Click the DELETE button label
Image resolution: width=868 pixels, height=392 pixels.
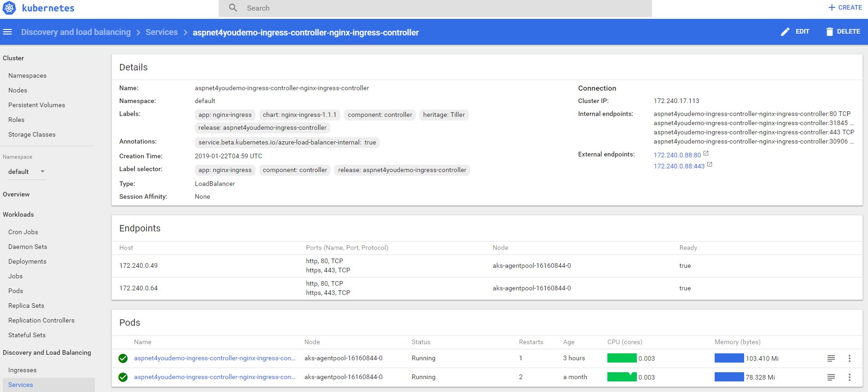tap(849, 32)
